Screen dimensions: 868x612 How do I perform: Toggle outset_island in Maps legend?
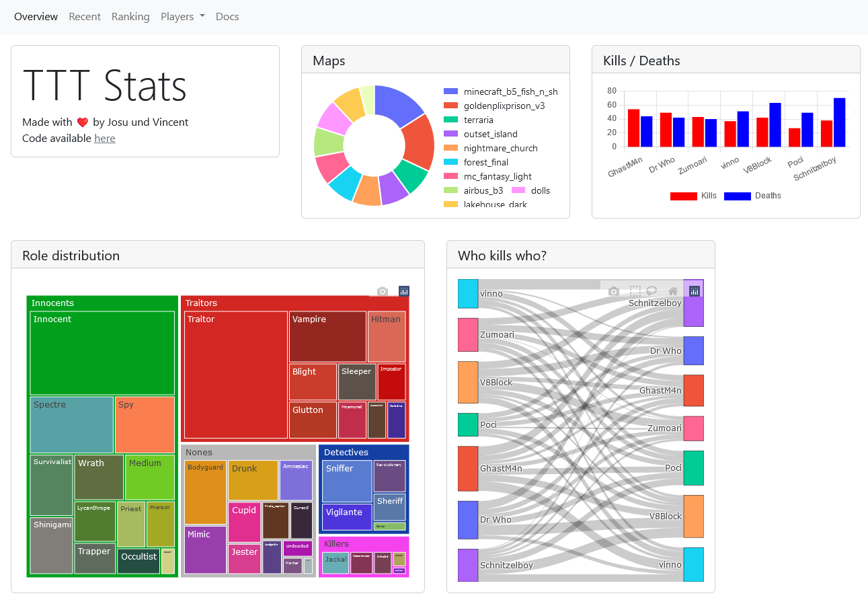pos(481,134)
